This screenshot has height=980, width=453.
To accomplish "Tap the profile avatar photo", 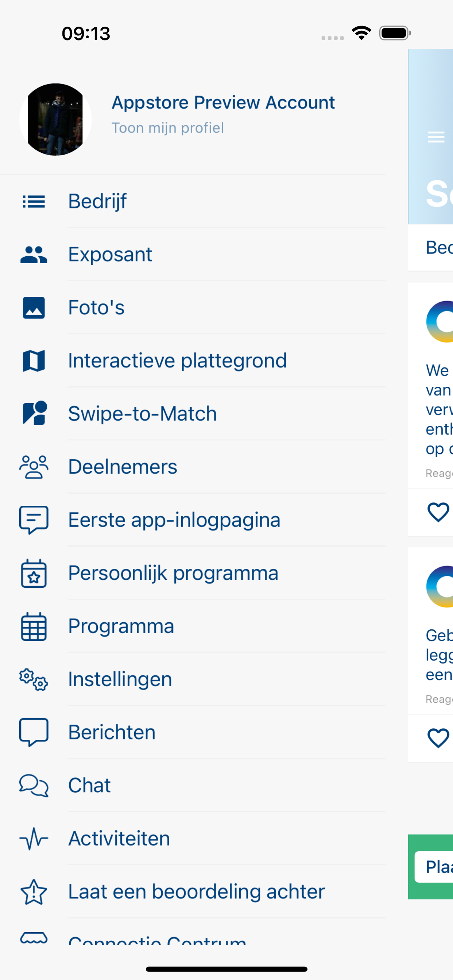I will tap(55, 120).
